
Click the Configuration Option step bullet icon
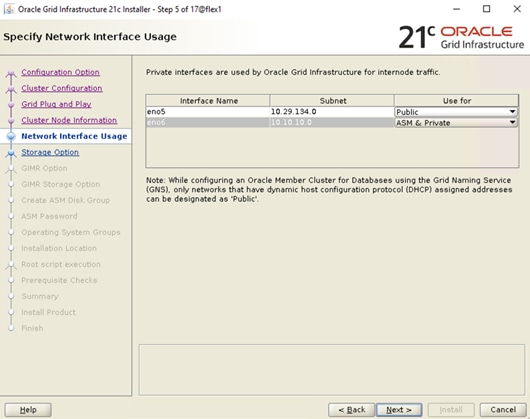(11, 73)
